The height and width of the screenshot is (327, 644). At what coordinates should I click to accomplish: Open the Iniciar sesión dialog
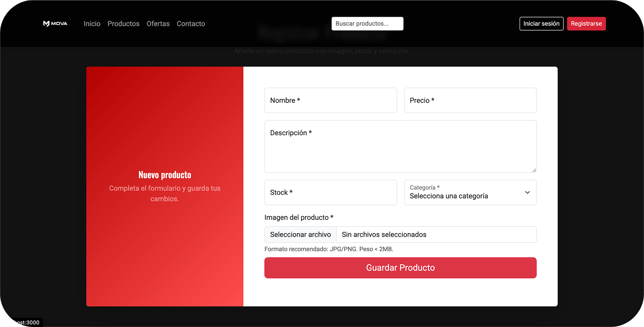coord(541,24)
